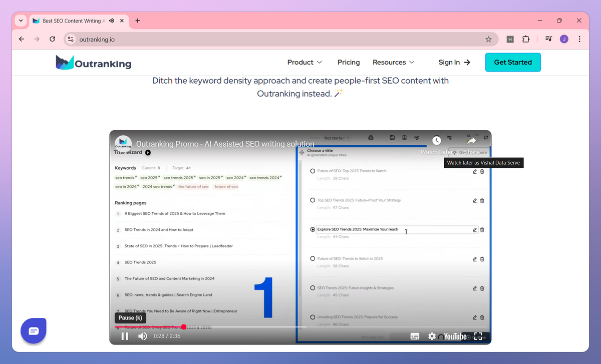Delete 'Future of SEO: Trends to Watch in 2025'

(x=482, y=259)
